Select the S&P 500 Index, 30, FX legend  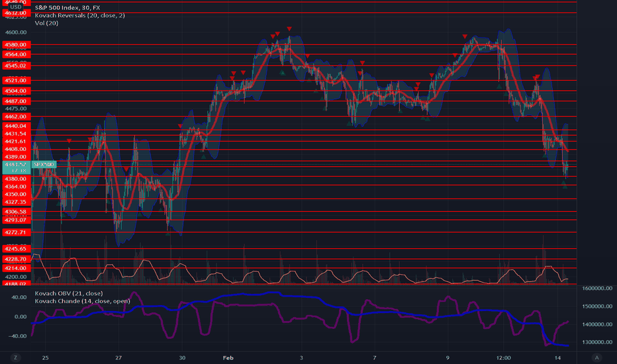pos(68,7)
